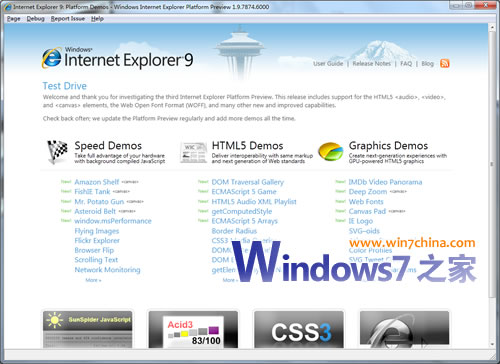The width and height of the screenshot is (500, 364).
Task: Open the Acid3 83/100 thumbnail
Action: click(x=193, y=330)
